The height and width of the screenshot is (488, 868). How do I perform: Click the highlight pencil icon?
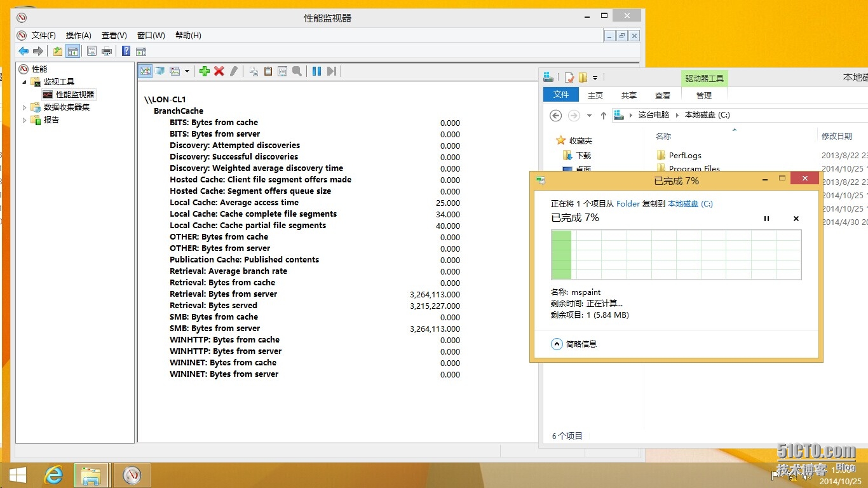tap(234, 71)
